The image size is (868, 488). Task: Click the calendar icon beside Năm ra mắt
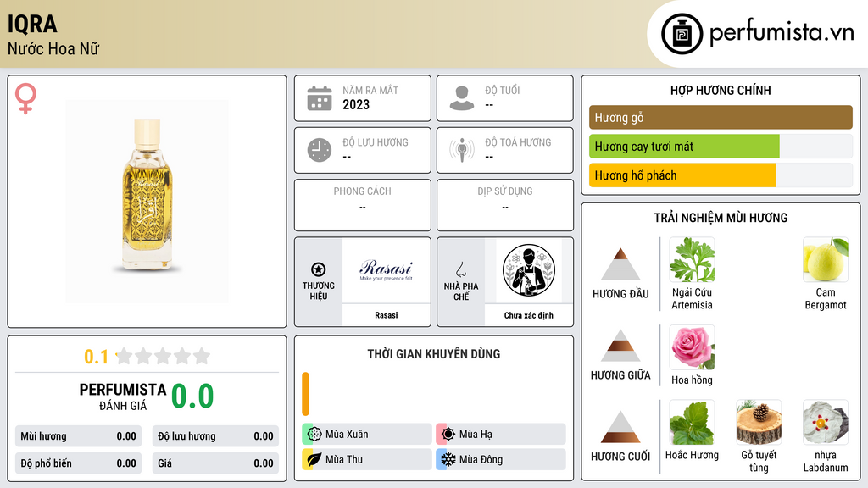(320, 98)
